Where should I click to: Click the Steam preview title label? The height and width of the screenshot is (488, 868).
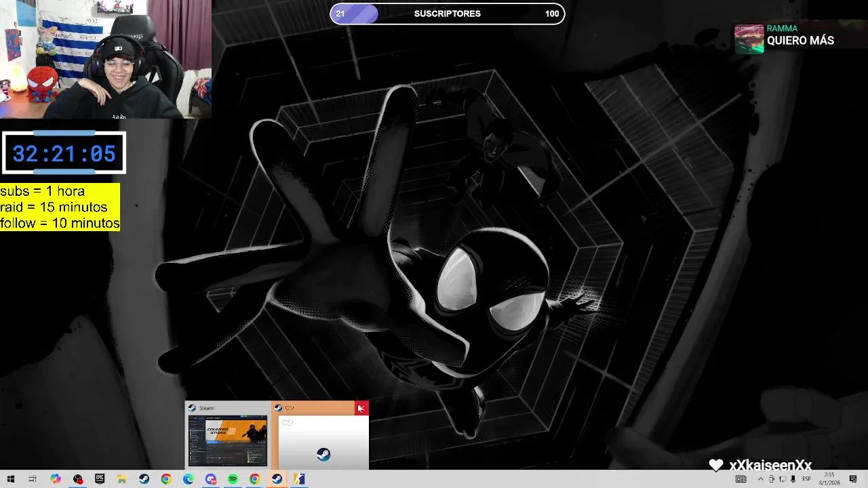[x=206, y=408]
